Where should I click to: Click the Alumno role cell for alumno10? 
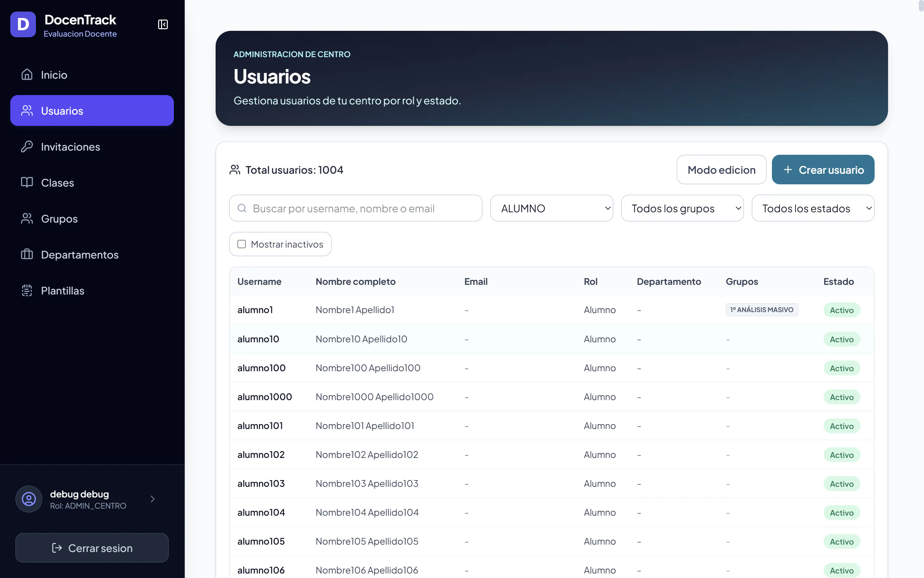[599, 339]
